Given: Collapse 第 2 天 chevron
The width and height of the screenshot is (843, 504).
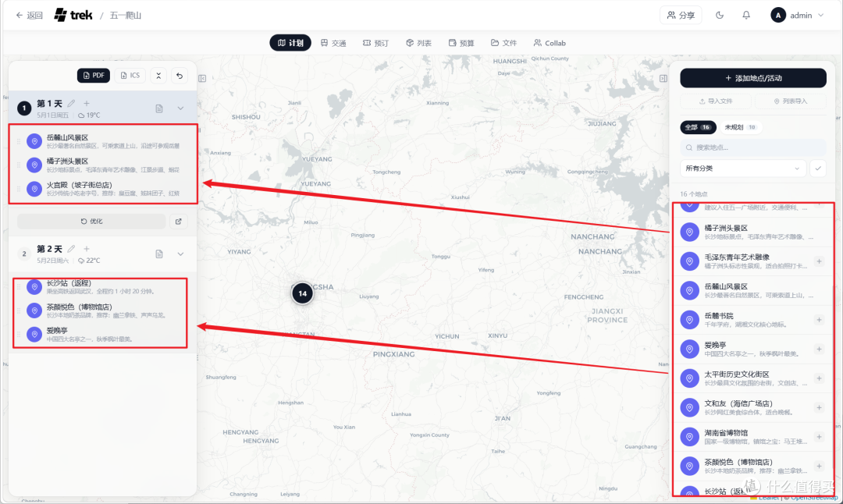Looking at the screenshot, I should pyautogui.click(x=180, y=254).
